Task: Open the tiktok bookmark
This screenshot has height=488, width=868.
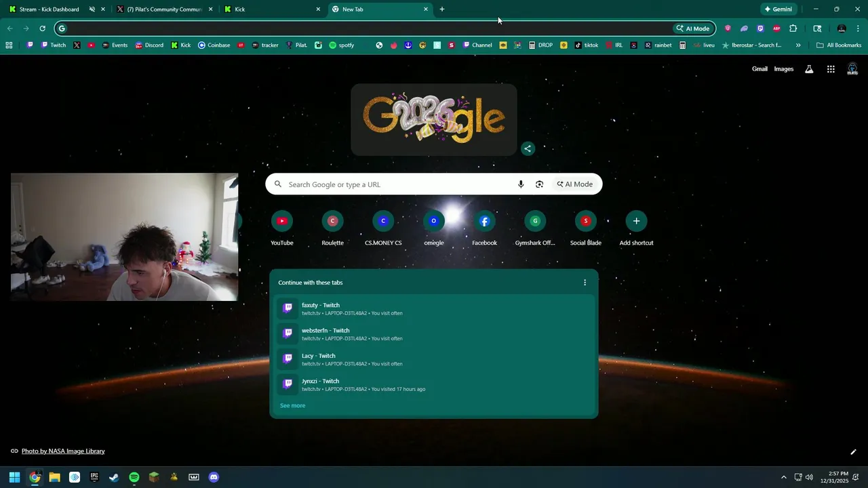Action: tap(586, 45)
